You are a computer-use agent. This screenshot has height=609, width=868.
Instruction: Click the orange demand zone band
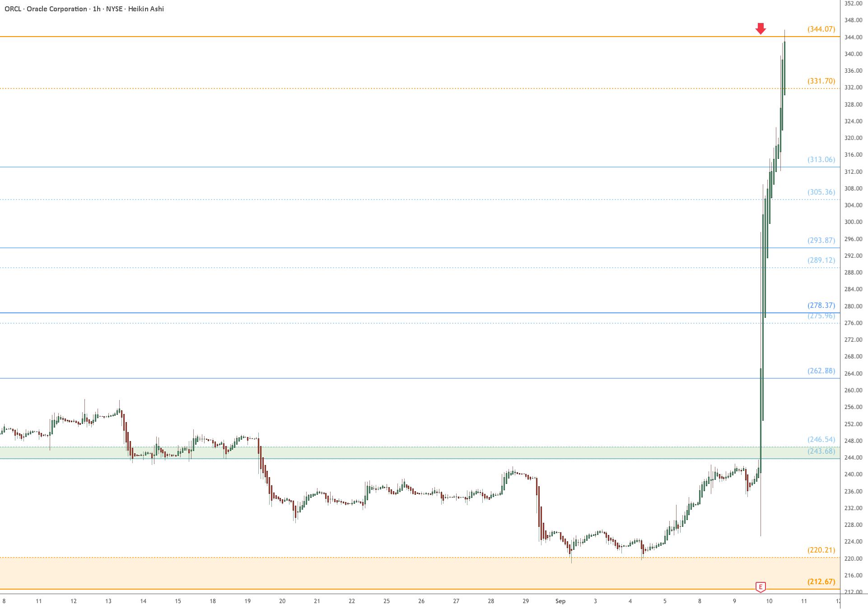(420, 573)
